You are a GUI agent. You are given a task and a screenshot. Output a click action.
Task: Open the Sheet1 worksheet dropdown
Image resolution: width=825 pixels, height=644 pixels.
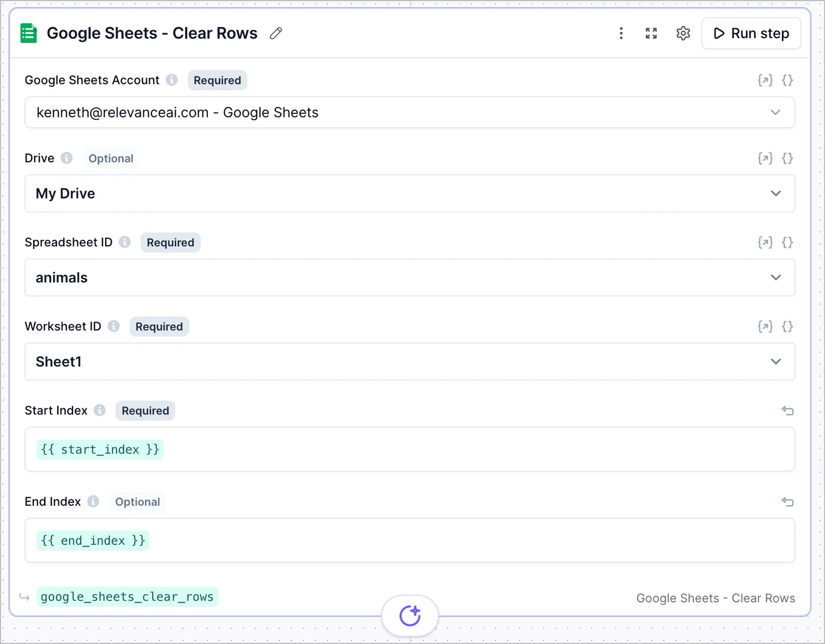(410, 361)
